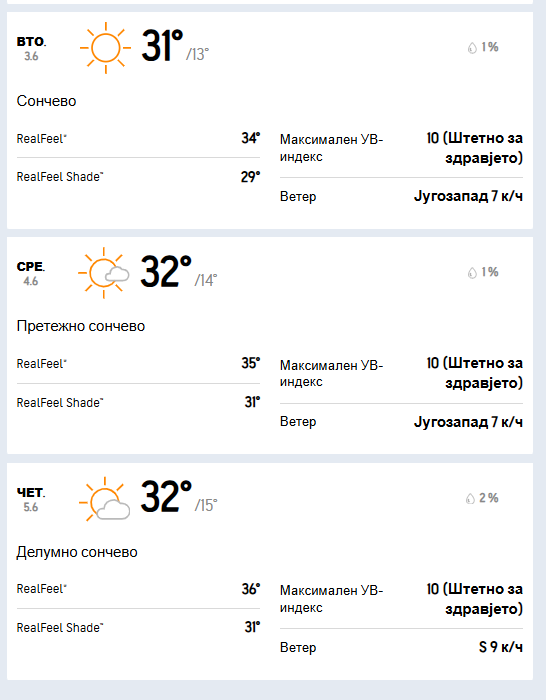The image size is (546, 700).
Task: Click the raindrop icon showing 2% on Thursday
Action: [470, 498]
